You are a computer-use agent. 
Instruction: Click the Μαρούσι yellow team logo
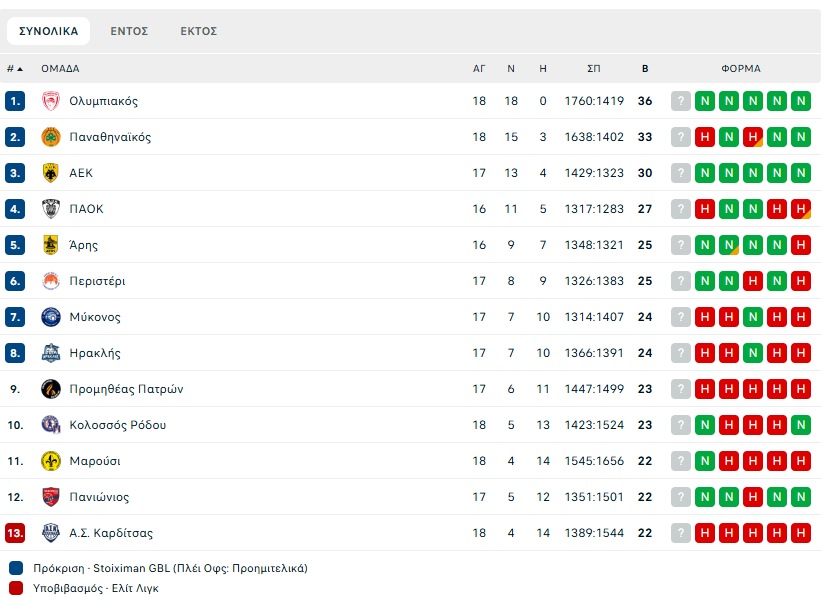(51, 461)
